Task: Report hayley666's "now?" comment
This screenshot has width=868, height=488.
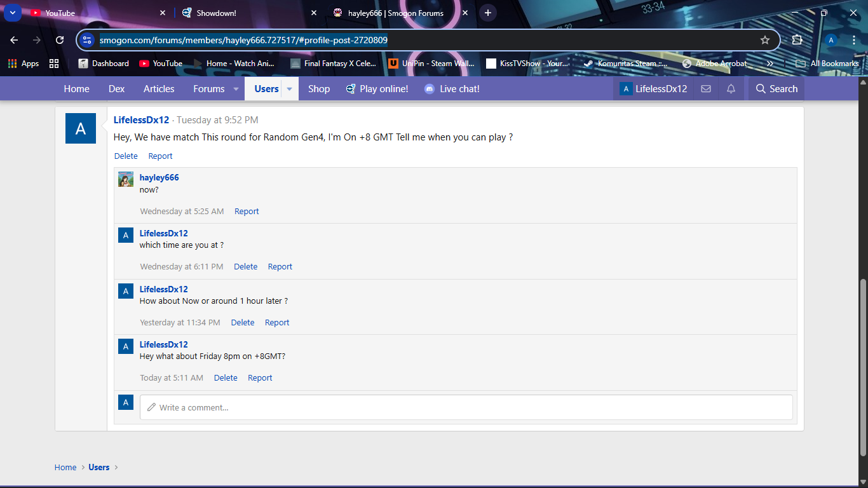Action: pos(247,212)
